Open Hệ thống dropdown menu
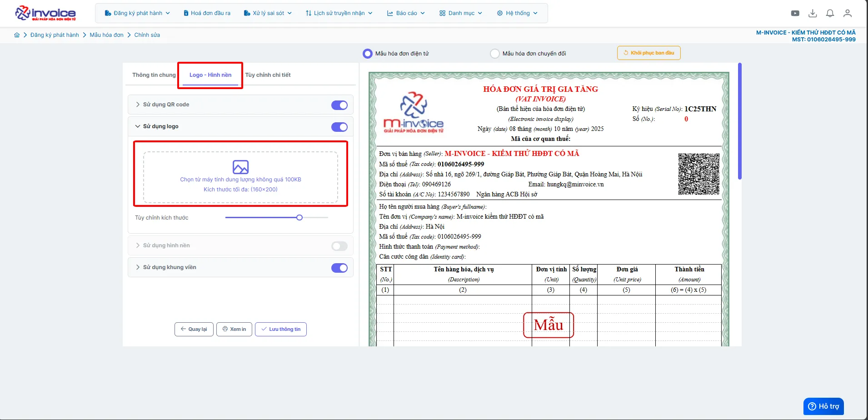 click(517, 13)
